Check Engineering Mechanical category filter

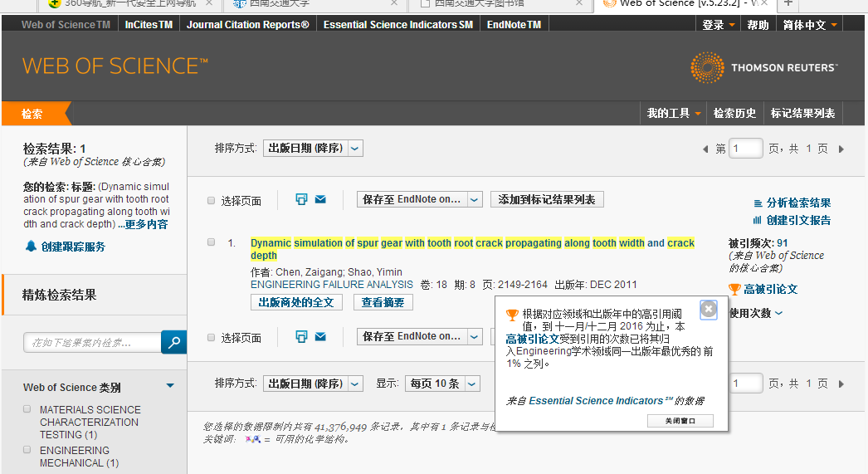tap(27, 450)
